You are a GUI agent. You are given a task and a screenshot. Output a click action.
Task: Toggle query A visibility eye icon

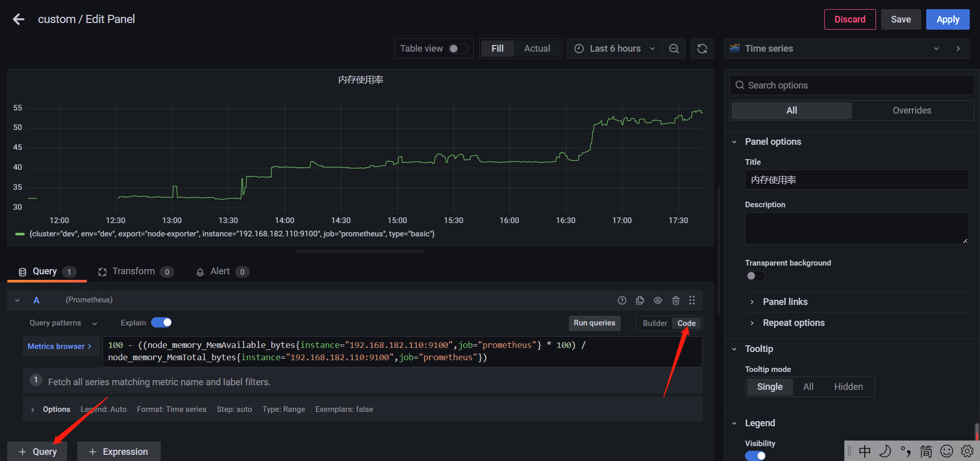[x=658, y=300]
